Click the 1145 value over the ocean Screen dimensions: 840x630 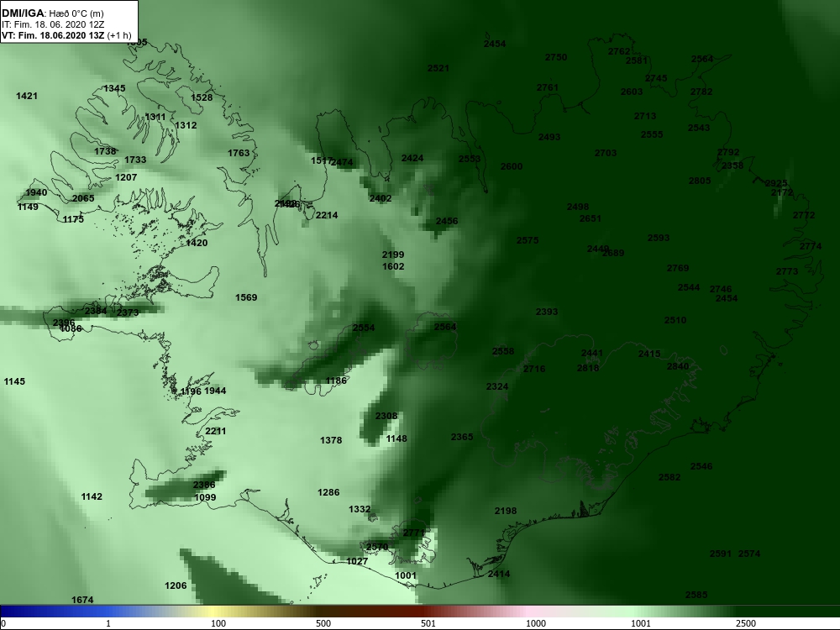click(x=14, y=381)
